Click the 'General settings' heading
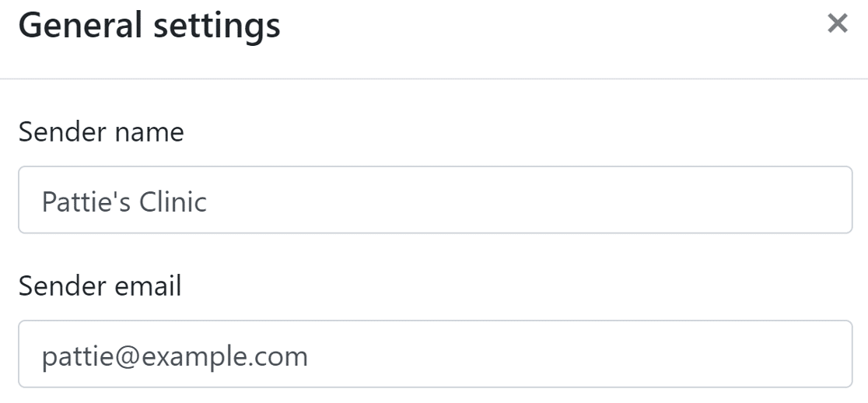868x403 pixels. pos(149,26)
